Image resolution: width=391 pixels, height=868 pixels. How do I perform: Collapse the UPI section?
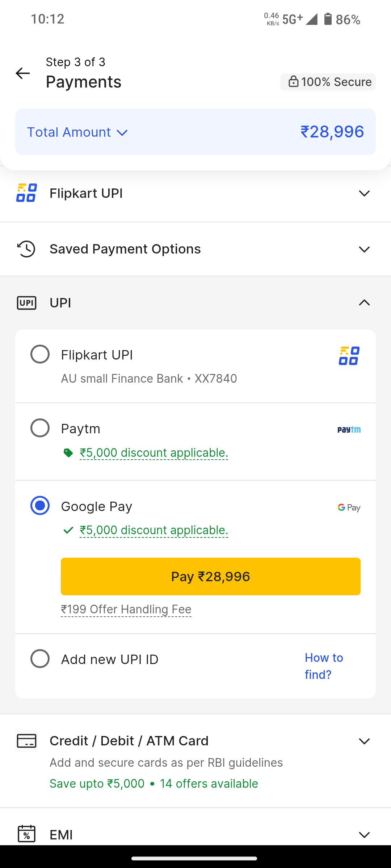click(x=364, y=303)
